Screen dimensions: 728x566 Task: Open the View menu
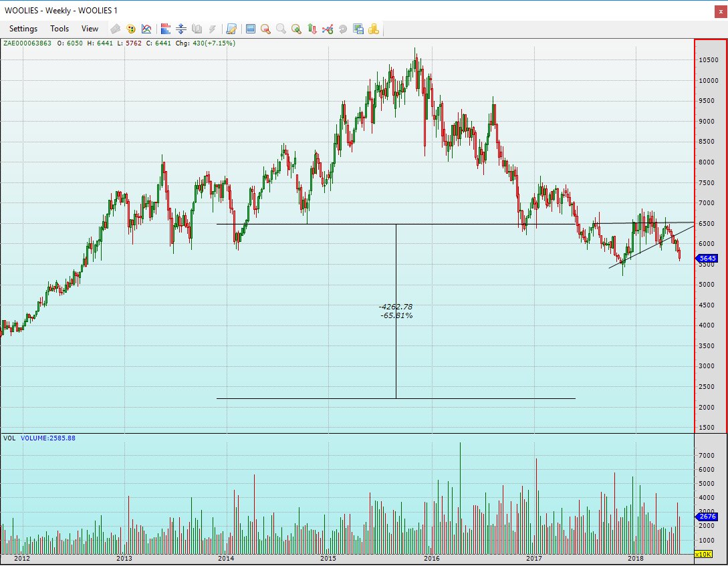click(x=90, y=29)
